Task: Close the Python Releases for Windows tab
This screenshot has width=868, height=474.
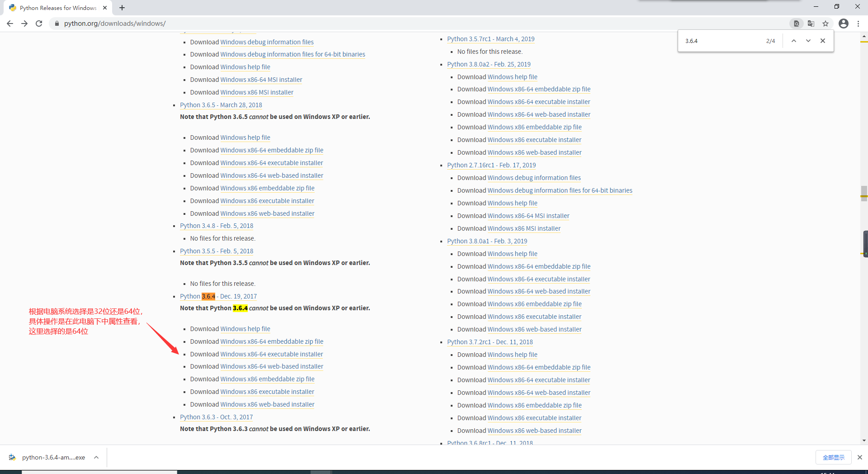Action: [105, 8]
